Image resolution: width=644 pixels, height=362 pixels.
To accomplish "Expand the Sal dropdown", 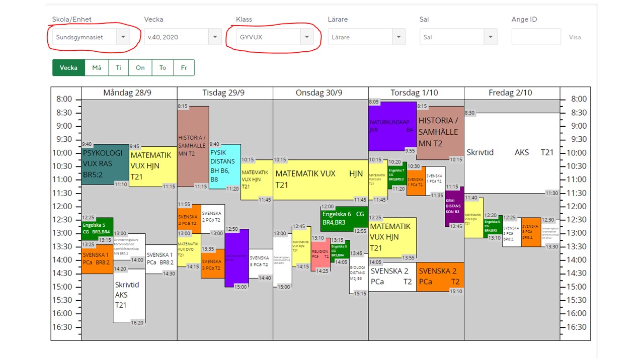I will 458,37.
